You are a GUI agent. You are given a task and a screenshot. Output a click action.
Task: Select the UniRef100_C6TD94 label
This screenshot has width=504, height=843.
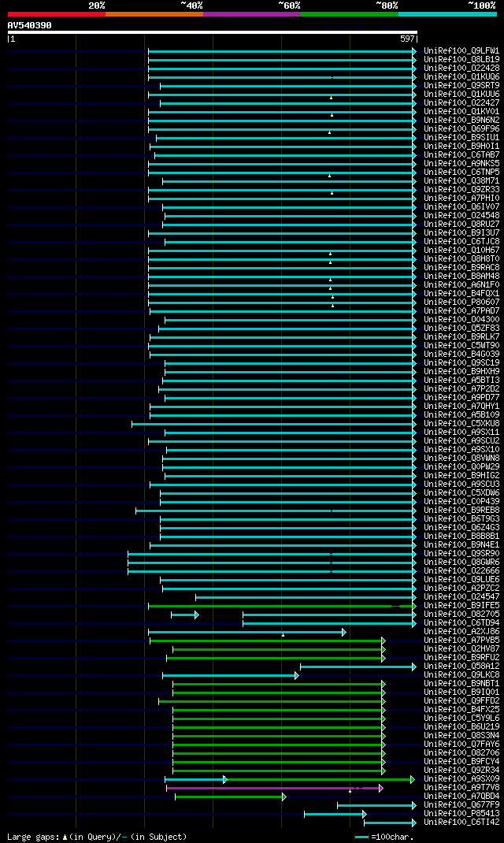click(x=461, y=623)
